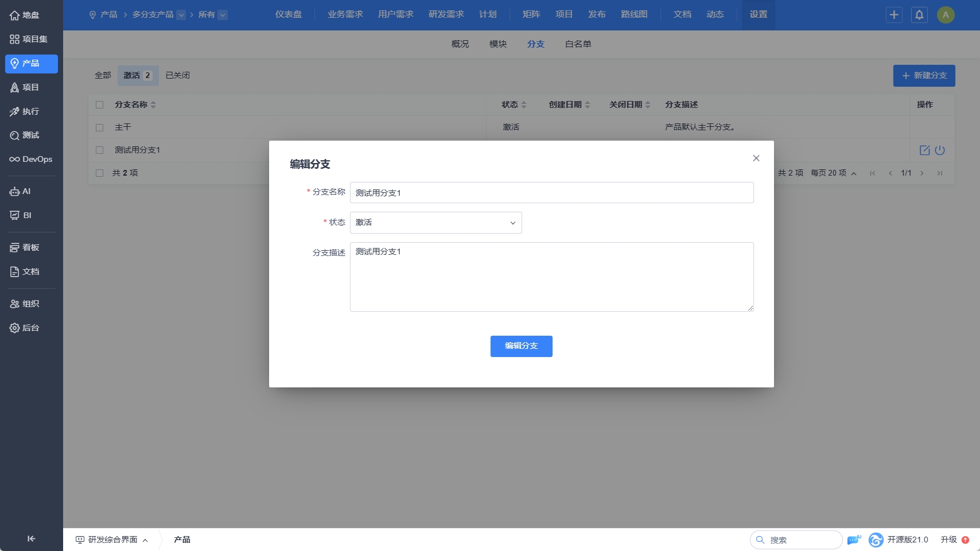Click the 新建分支 button
980x551 pixels.
[x=924, y=76]
